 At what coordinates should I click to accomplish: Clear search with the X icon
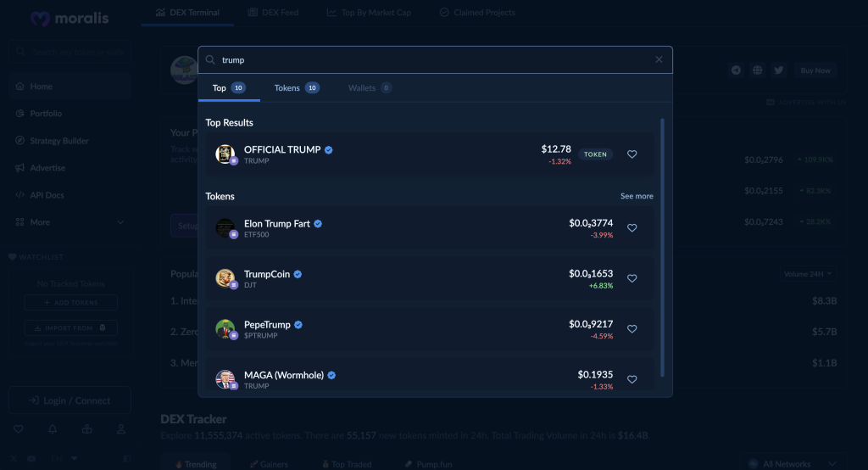coord(659,60)
